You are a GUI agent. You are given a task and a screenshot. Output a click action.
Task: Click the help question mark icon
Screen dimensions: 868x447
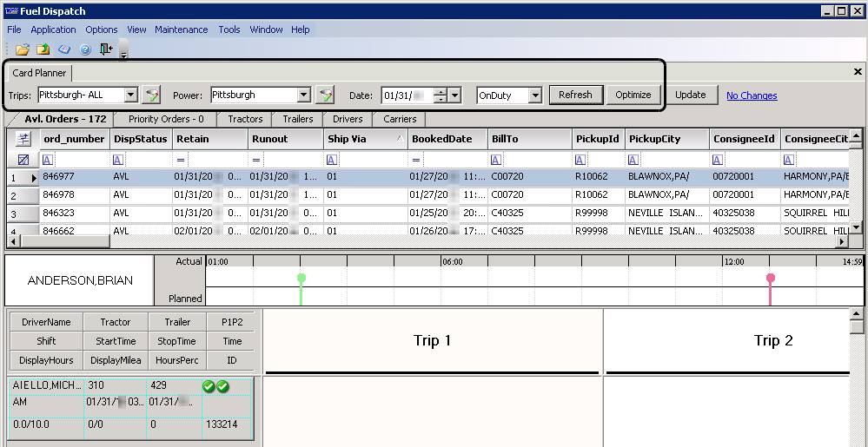click(x=85, y=49)
